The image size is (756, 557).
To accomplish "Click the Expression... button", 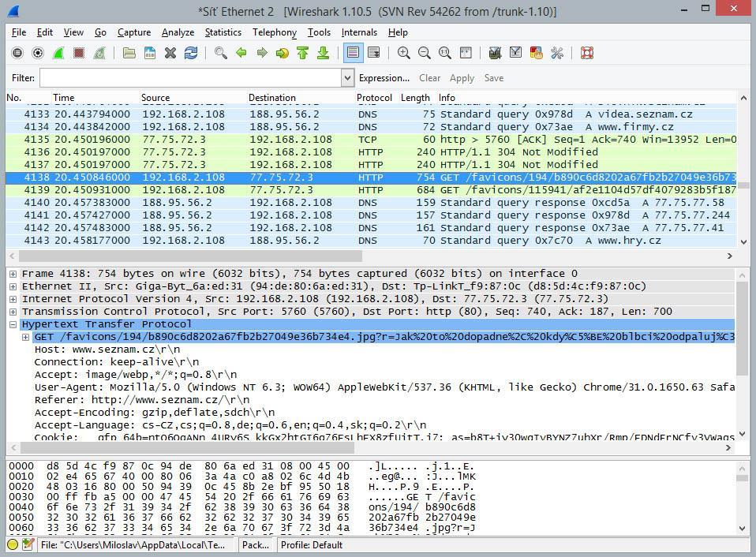I will [x=384, y=78].
